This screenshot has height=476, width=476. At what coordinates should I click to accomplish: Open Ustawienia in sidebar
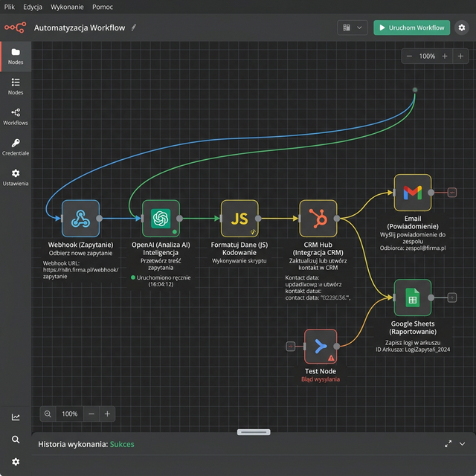point(16,178)
